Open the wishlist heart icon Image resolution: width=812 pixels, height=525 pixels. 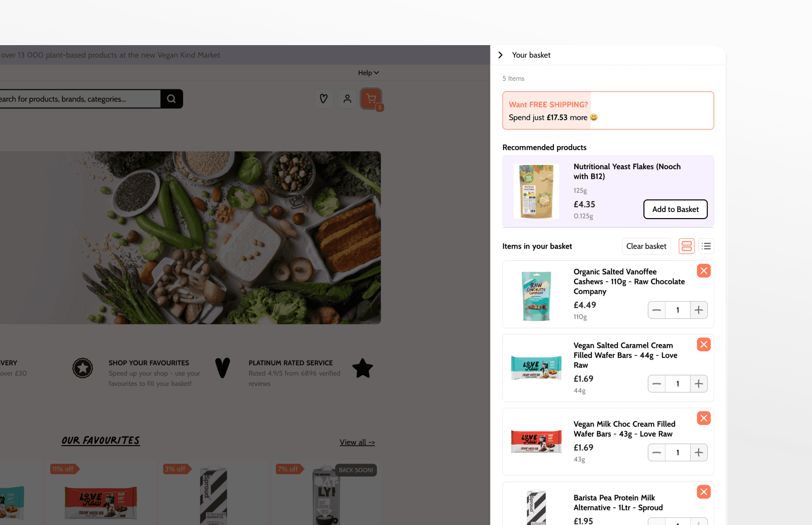[x=324, y=99]
